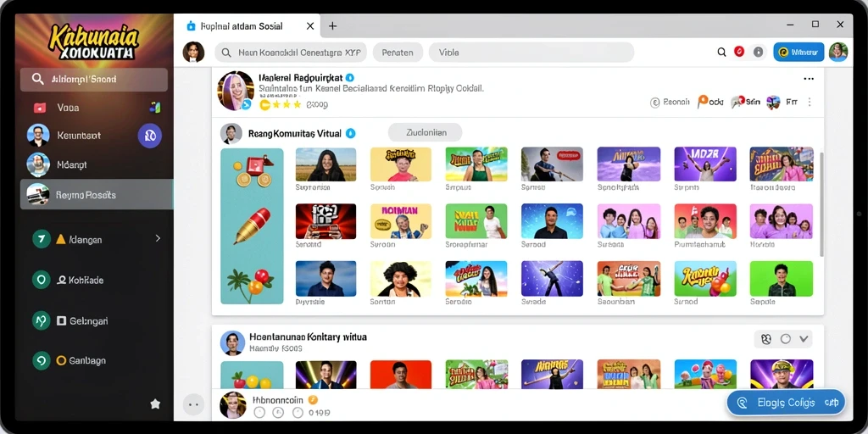Collapse the lower post with down chevron
Screen dimensions: 868x434
tap(804, 339)
